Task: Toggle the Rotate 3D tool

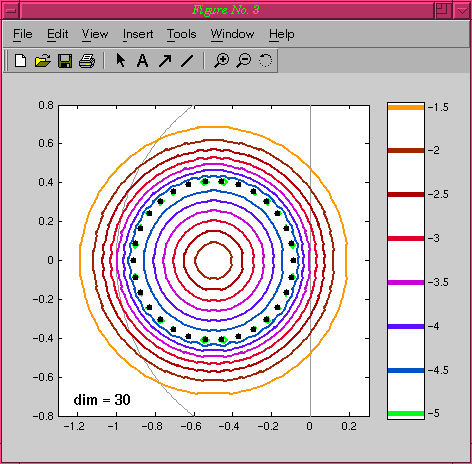Action: (x=265, y=60)
